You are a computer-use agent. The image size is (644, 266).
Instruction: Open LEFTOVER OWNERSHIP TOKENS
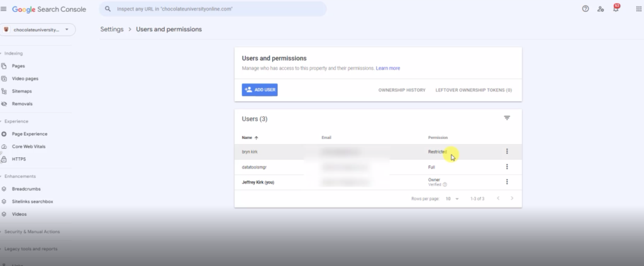coord(474,90)
